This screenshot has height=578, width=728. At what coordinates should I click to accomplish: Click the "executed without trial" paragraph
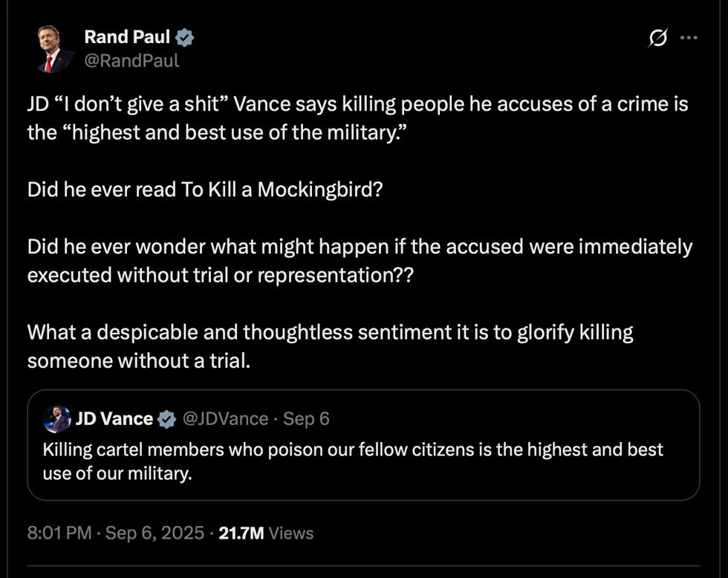(x=360, y=259)
